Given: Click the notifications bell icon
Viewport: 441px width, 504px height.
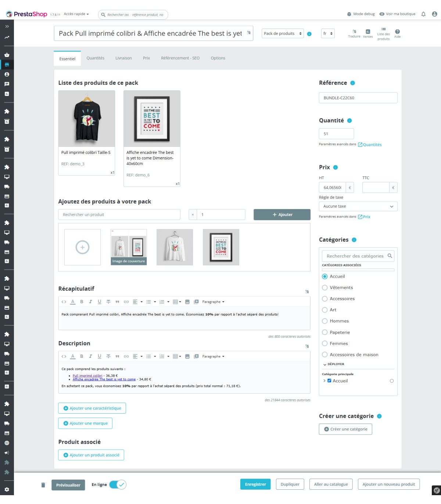Looking at the screenshot, I should tap(423, 14).
